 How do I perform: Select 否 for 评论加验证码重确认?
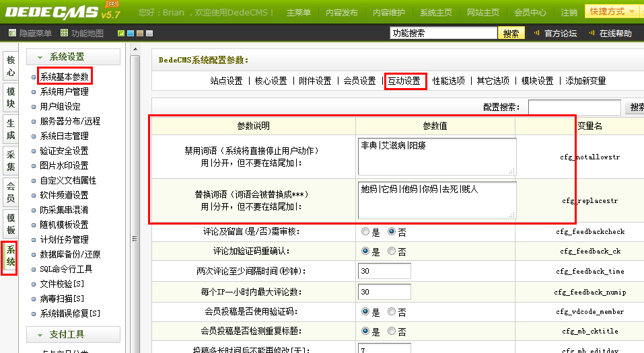[x=392, y=251]
